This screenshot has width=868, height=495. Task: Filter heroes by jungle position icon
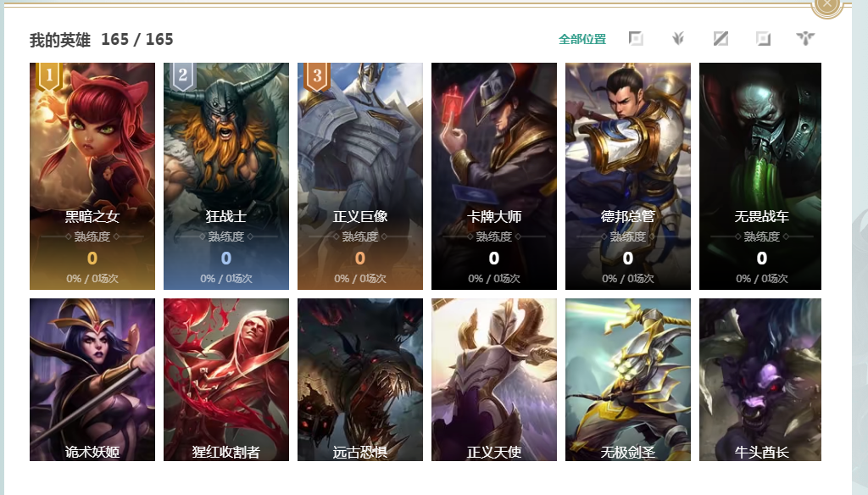point(678,39)
